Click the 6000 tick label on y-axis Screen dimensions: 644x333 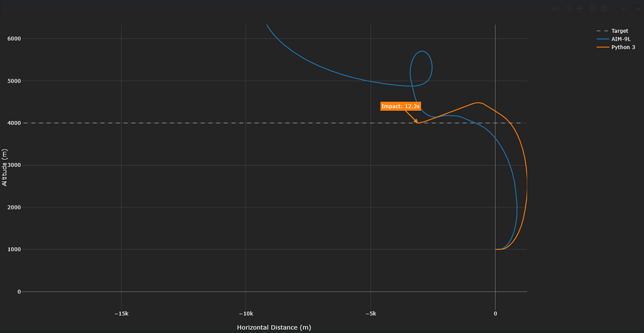point(13,39)
